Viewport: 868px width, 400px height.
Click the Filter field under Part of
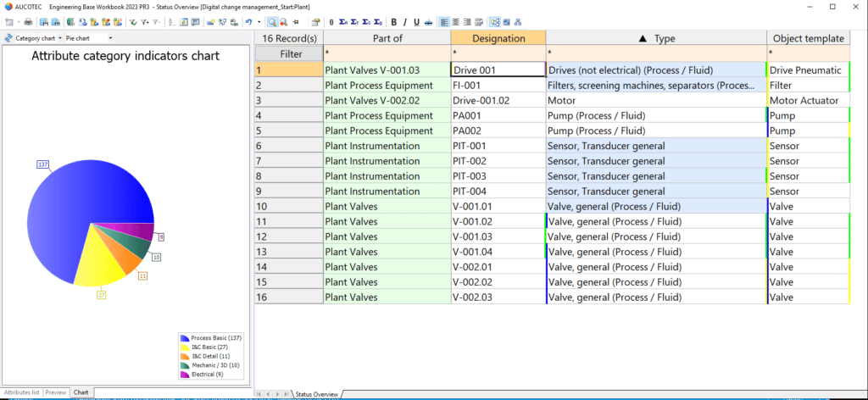pyautogui.click(x=387, y=53)
